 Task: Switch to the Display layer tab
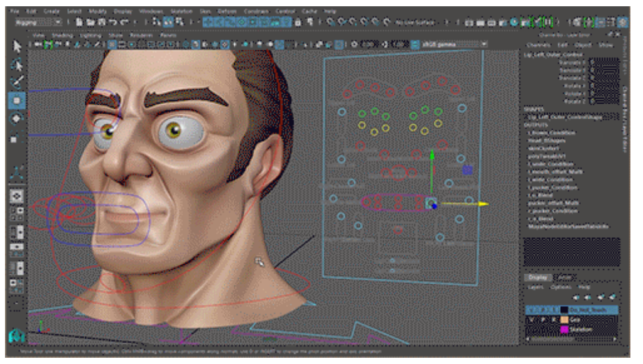[x=538, y=277]
